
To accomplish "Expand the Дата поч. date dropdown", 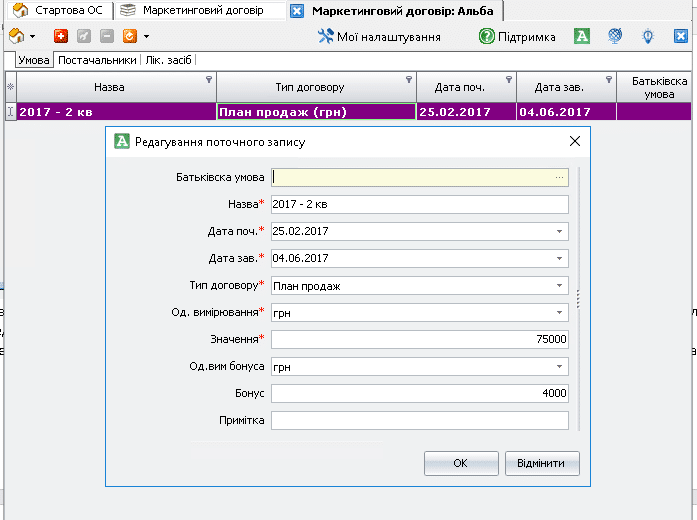I will 559,232.
